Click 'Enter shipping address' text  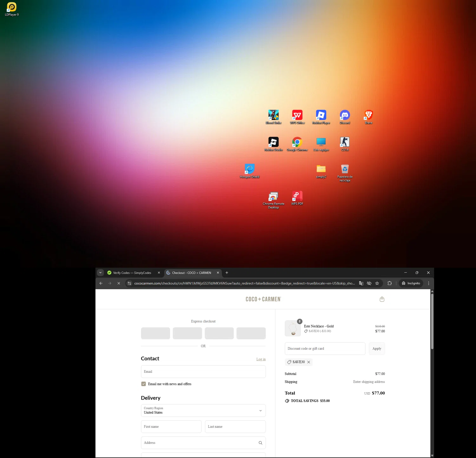point(369,382)
